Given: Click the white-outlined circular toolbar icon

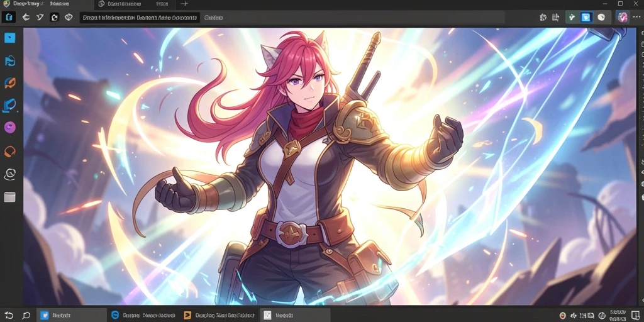Looking at the screenshot, I should point(69,17).
